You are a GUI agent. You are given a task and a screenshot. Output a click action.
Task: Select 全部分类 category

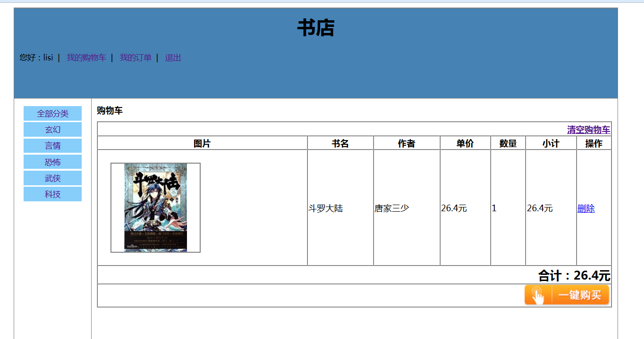point(52,114)
